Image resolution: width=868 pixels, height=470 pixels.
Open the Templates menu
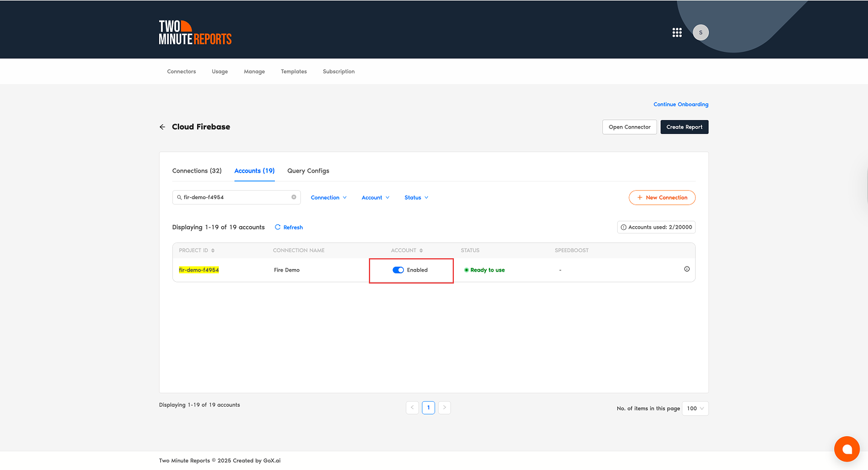[x=294, y=71]
